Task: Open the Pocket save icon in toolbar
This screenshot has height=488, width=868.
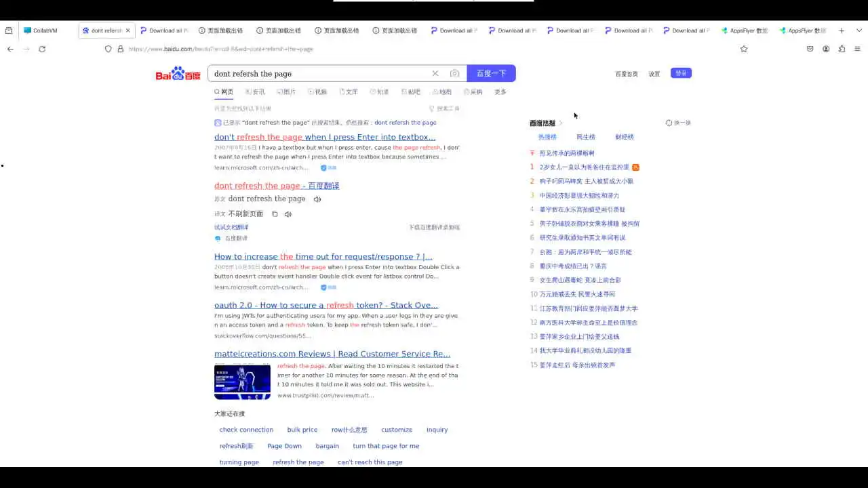Action: (x=810, y=49)
